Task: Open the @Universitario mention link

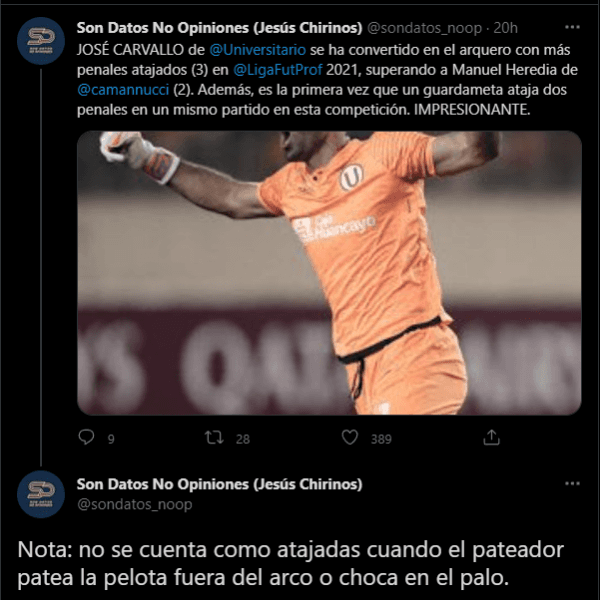Action: pyautogui.click(x=258, y=50)
